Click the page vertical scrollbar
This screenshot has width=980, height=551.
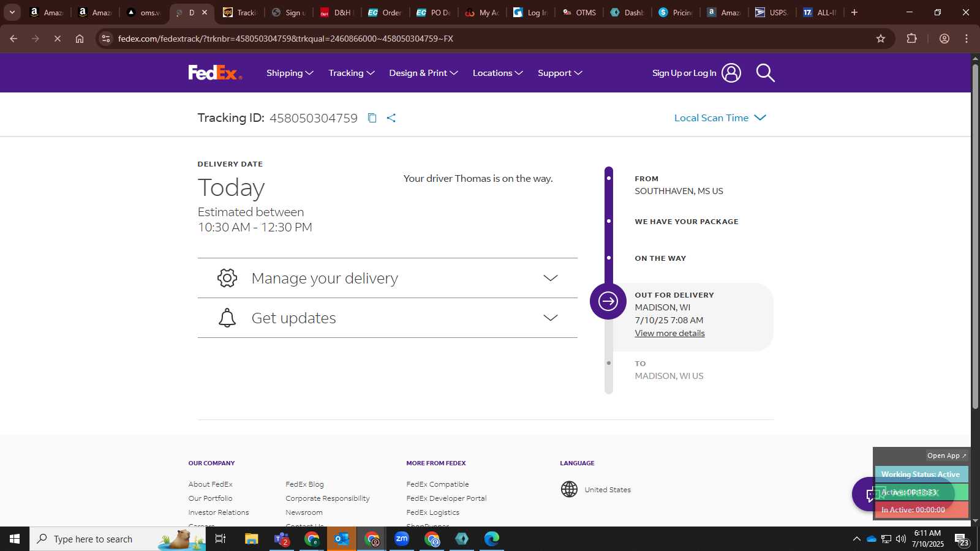click(975, 236)
